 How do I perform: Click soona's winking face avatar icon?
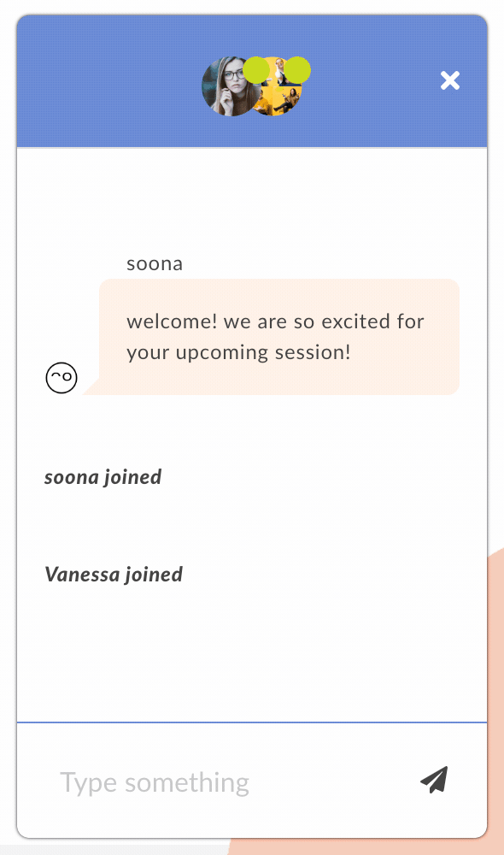point(62,378)
